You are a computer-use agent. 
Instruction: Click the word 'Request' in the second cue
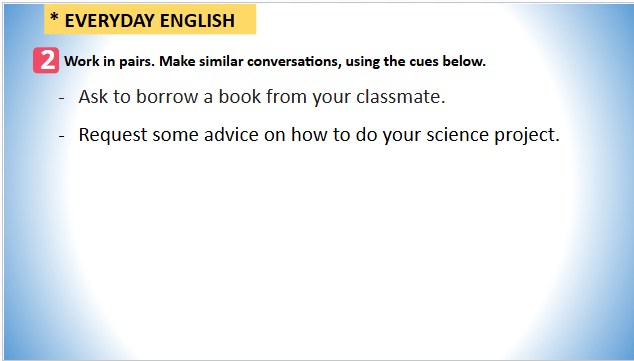(113, 135)
